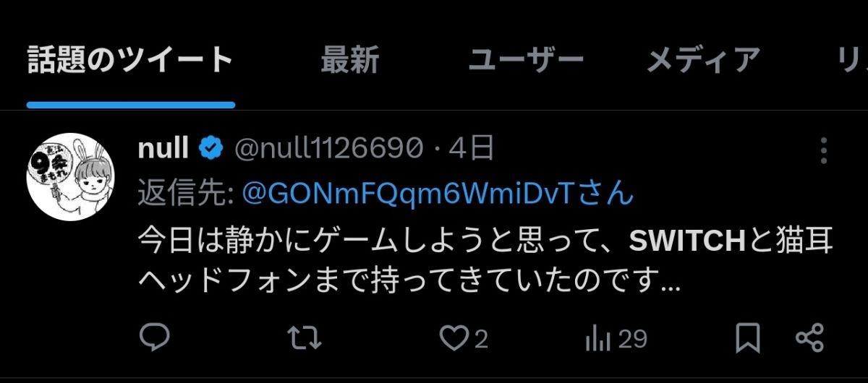
Task: Like the tweet with the heart icon
Action: coord(454,337)
